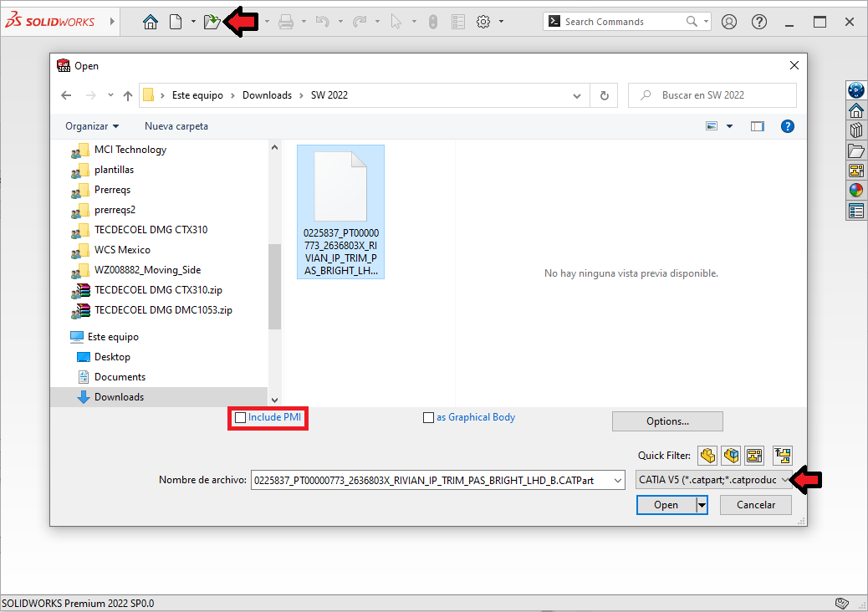868x612 pixels.
Task: Select Documents in the navigation tree
Action: [x=120, y=377]
